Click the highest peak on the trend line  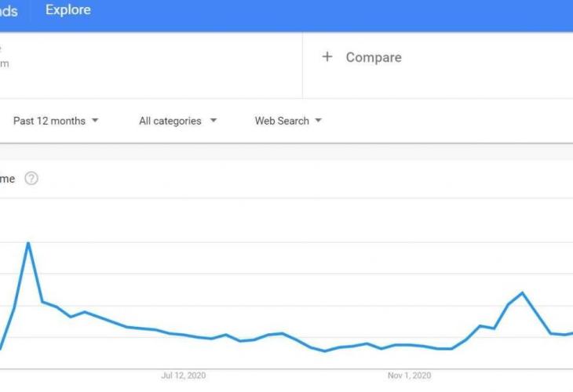[28, 243]
